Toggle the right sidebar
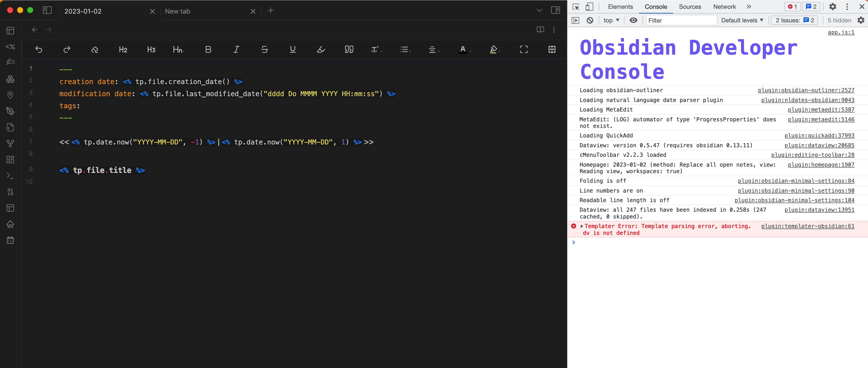This screenshot has width=868, height=368. point(555,11)
